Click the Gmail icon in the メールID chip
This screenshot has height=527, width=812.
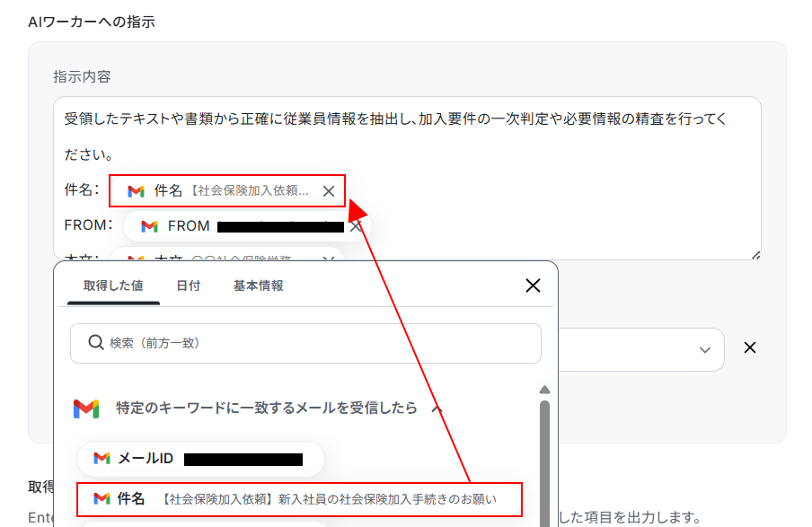click(x=102, y=458)
